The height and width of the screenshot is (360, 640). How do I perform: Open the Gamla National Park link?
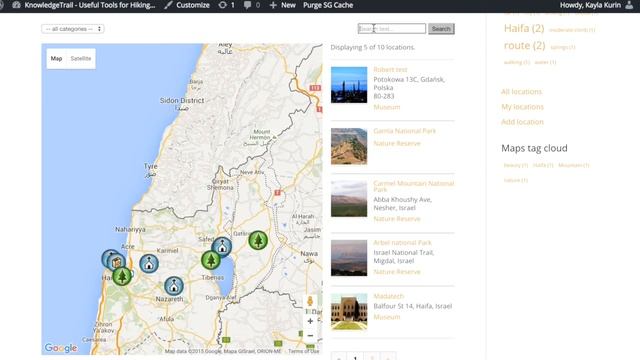404,131
